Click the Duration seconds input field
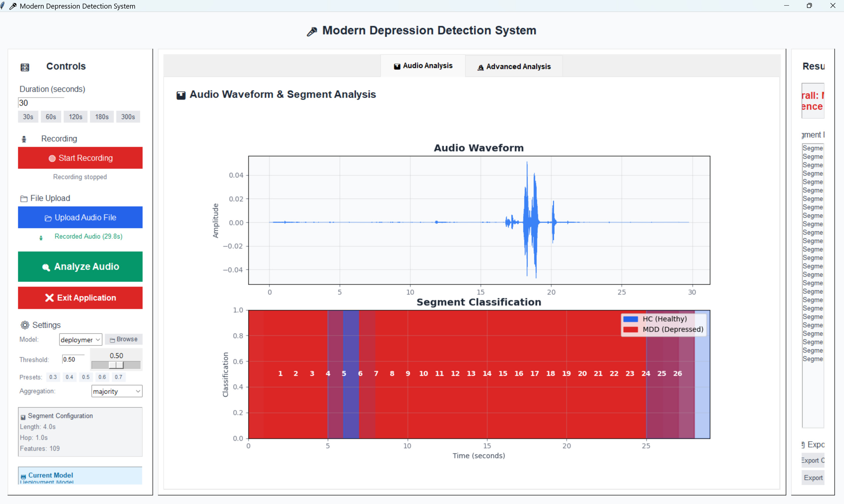 pyautogui.click(x=41, y=103)
